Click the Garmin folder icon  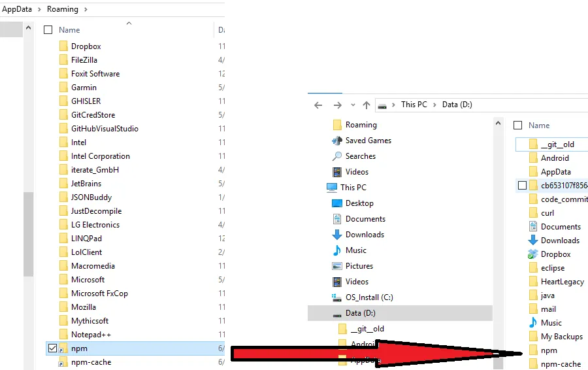pyautogui.click(x=64, y=88)
